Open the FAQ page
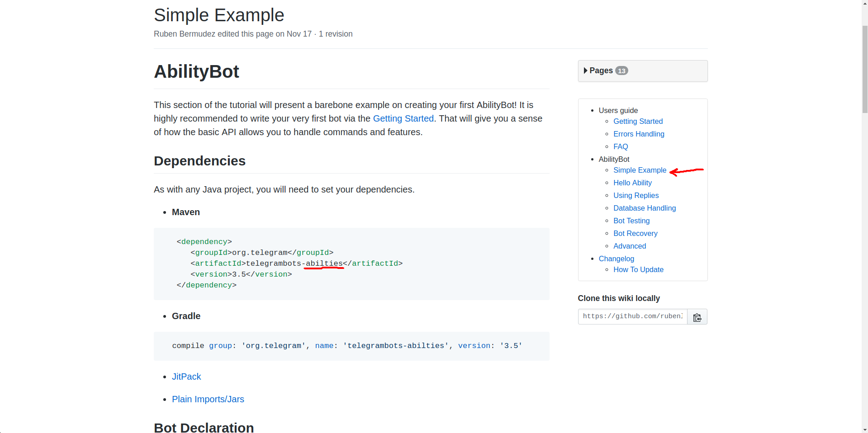Image resolution: width=868 pixels, height=433 pixels. point(620,146)
